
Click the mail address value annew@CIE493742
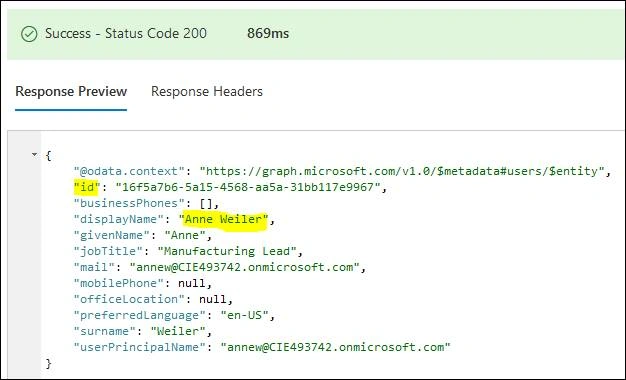pos(244,267)
